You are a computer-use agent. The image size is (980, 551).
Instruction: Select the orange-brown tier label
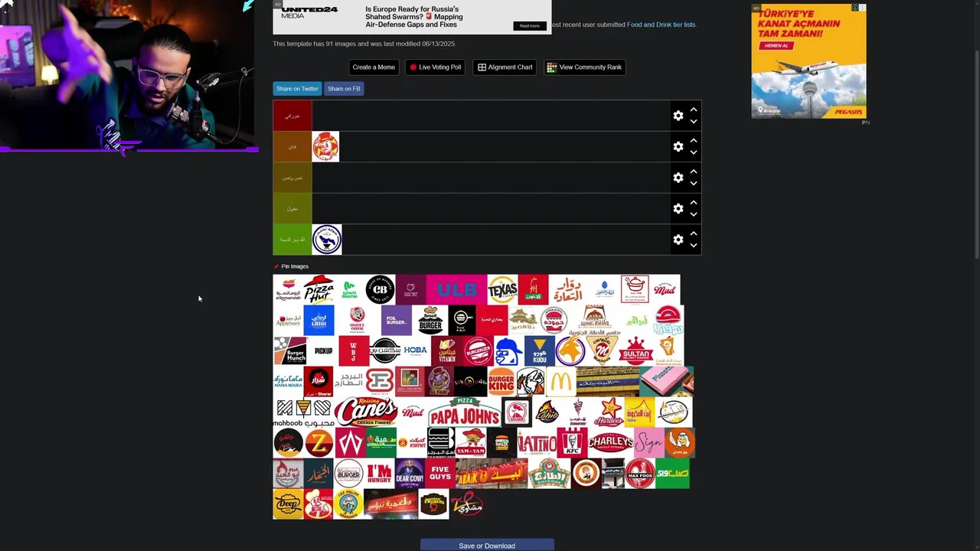(292, 146)
